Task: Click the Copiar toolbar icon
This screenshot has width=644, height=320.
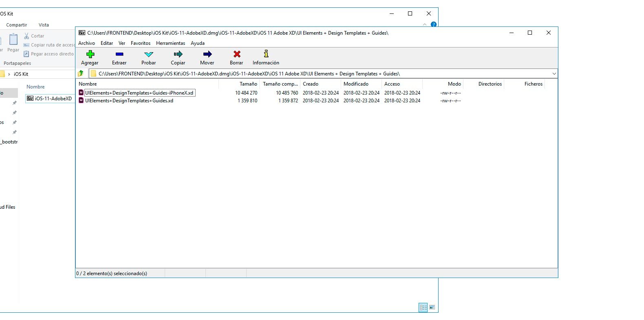Action: pos(178,54)
